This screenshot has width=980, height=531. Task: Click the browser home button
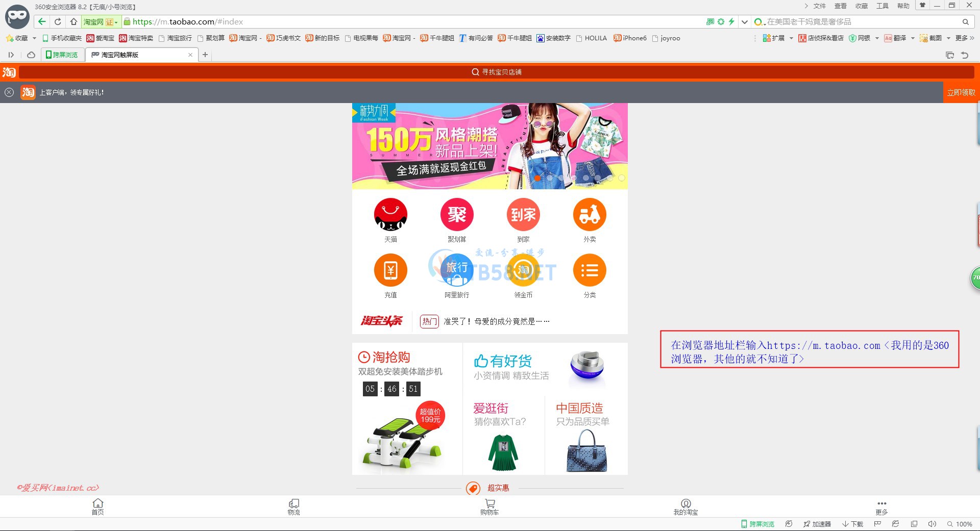coord(73,21)
